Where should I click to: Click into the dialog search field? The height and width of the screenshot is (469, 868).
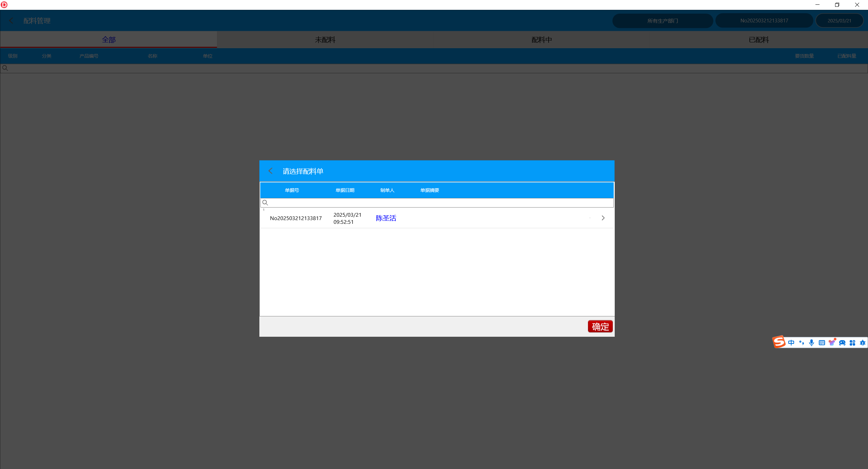pyautogui.click(x=437, y=203)
